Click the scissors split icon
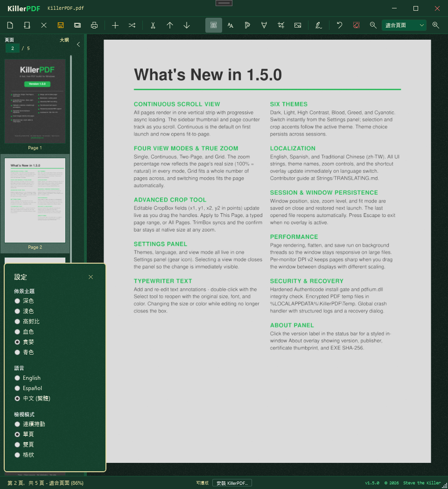The width and height of the screenshot is (448, 489). click(153, 25)
